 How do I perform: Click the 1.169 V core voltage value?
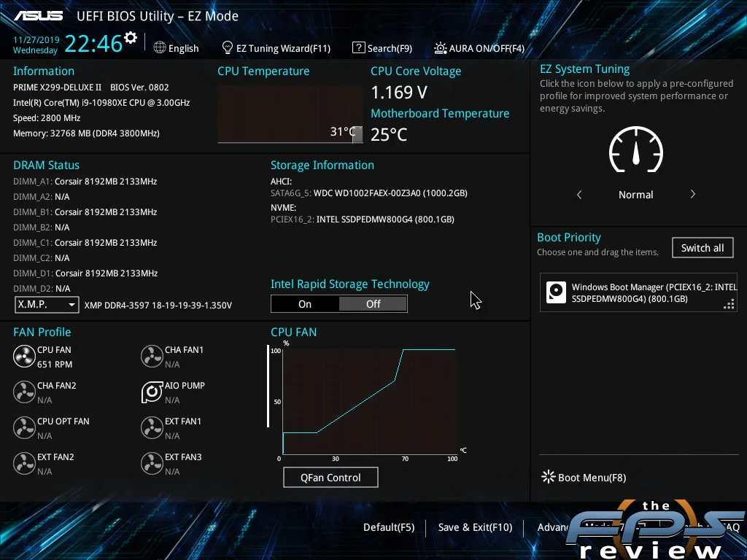399,93
